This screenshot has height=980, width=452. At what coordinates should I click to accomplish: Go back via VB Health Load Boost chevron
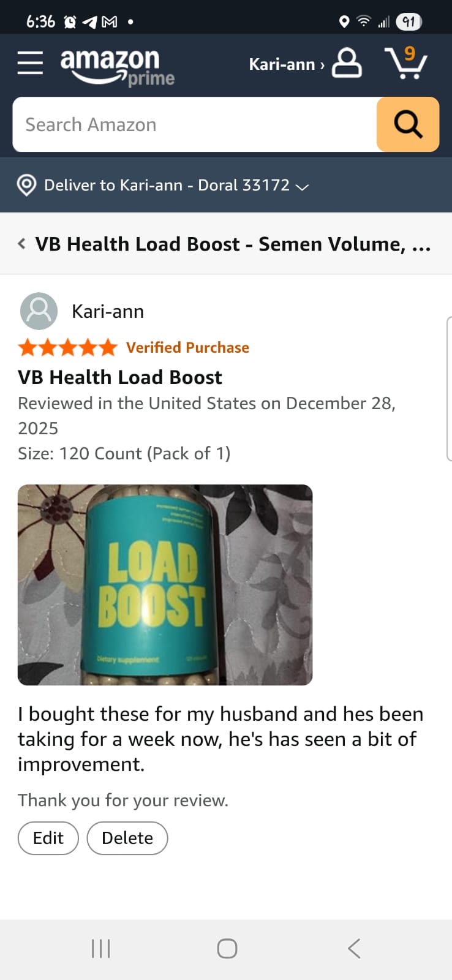[21, 244]
